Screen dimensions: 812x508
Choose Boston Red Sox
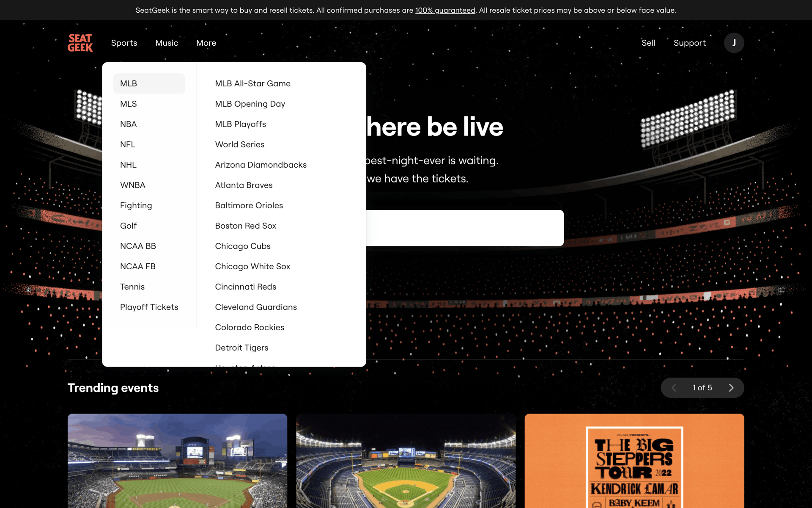coord(245,226)
